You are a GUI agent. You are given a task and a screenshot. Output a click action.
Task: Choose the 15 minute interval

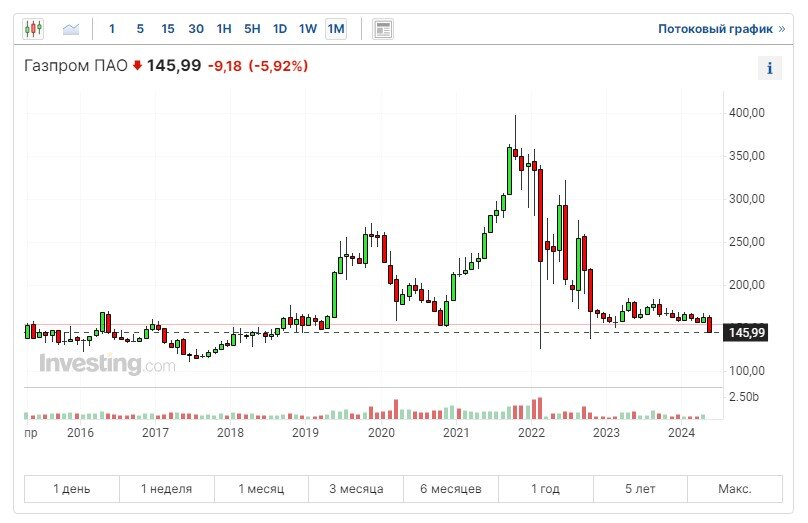(168, 29)
